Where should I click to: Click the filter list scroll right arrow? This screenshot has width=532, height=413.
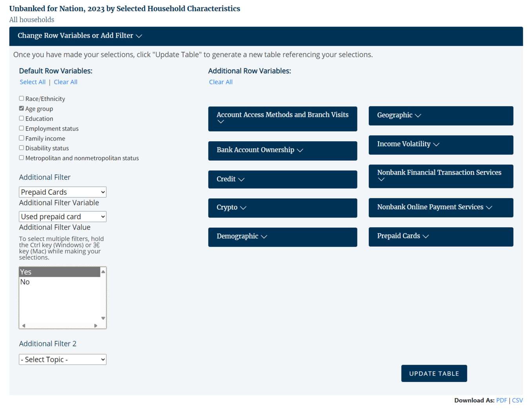95,325
